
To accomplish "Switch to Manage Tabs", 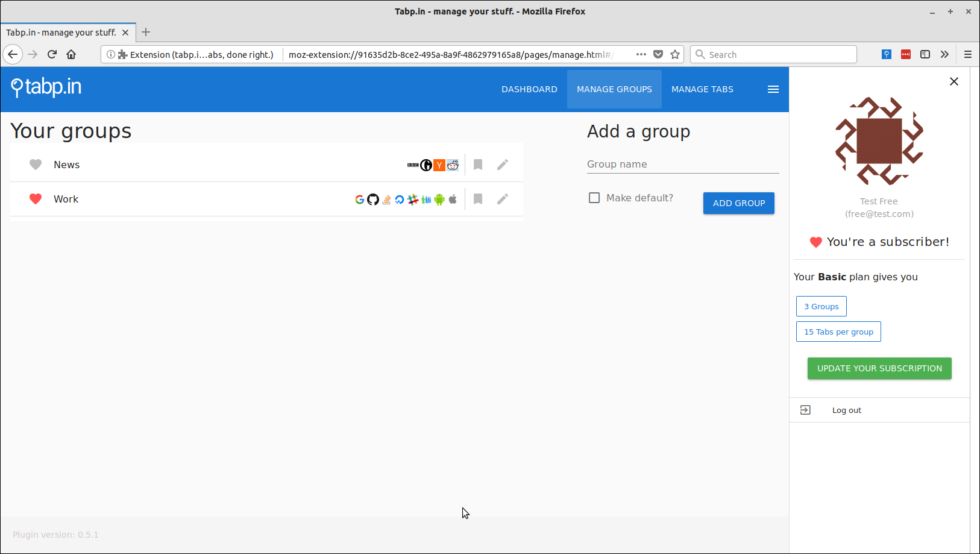I will pyautogui.click(x=702, y=89).
